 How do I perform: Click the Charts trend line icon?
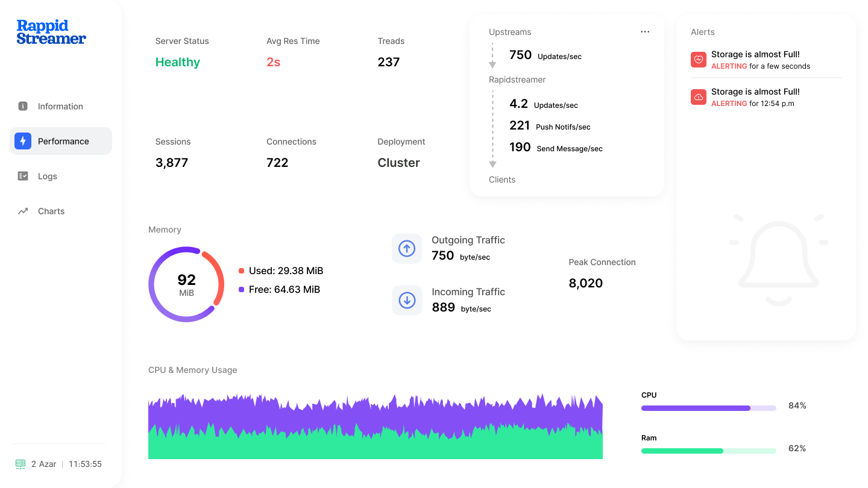(23, 211)
